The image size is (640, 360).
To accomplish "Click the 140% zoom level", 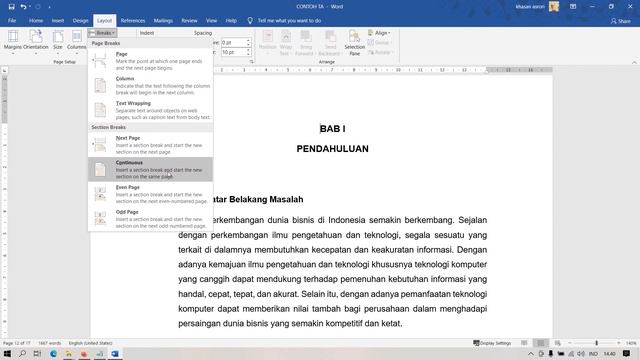I will point(631,343).
